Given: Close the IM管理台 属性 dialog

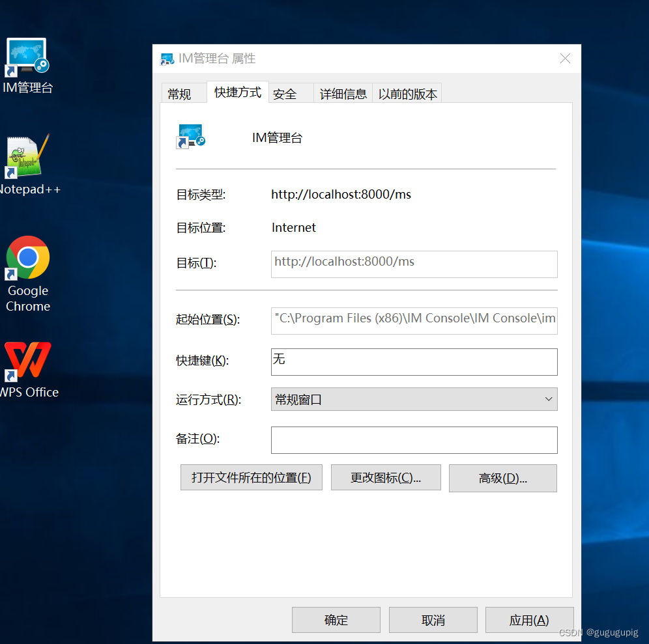Looking at the screenshot, I should (x=565, y=59).
